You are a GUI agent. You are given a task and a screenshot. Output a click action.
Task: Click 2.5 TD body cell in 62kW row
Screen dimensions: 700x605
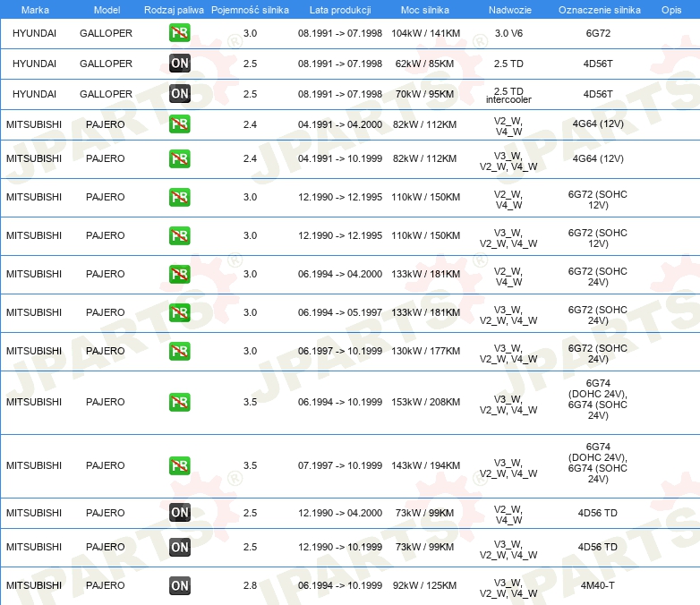tap(508, 64)
